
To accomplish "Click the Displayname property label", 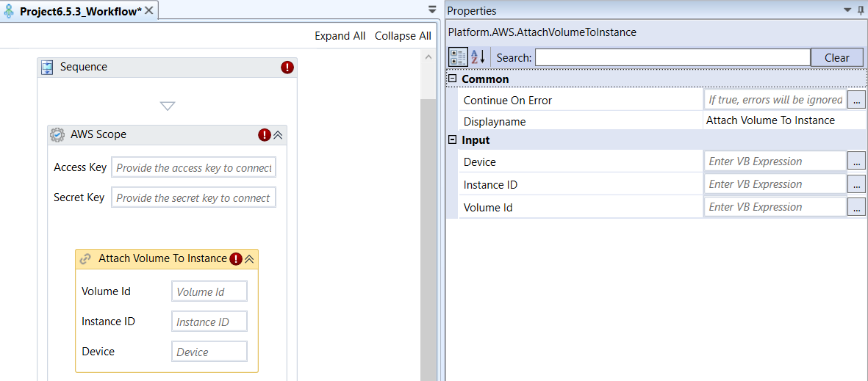I will (495, 122).
